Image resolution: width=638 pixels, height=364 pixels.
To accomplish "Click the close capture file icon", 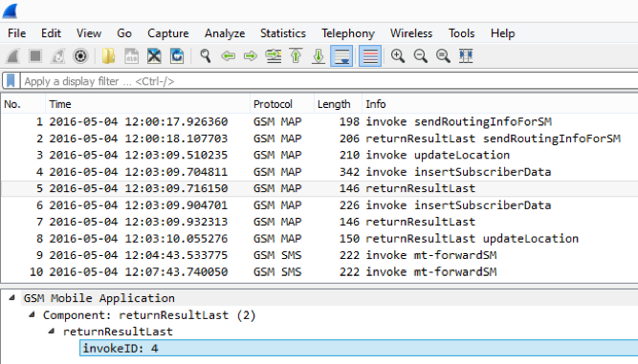I will [x=154, y=56].
